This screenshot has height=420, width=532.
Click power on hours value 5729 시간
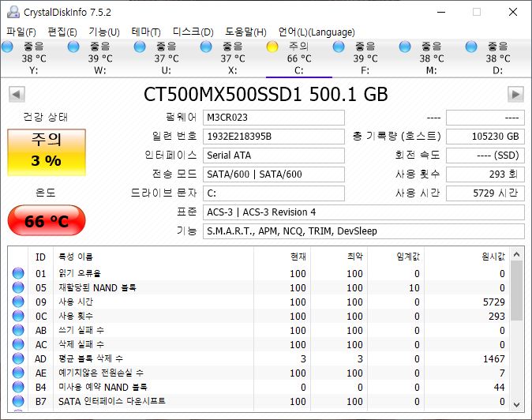pos(485,193)
